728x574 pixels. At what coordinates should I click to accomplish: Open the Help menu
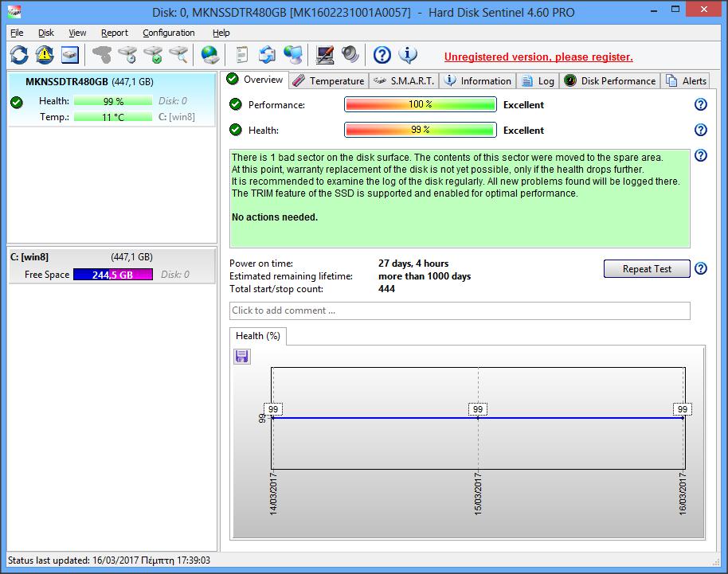pos(221,33)
